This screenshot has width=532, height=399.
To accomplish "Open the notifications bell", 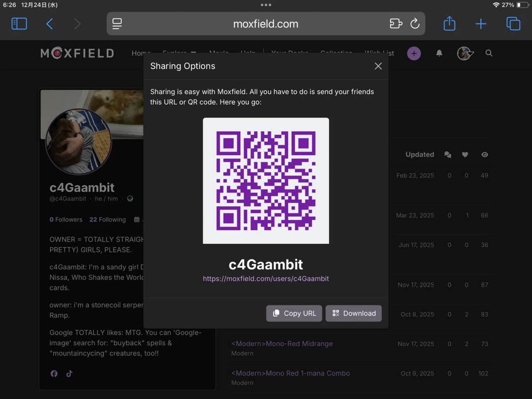I will coord(439,53).
